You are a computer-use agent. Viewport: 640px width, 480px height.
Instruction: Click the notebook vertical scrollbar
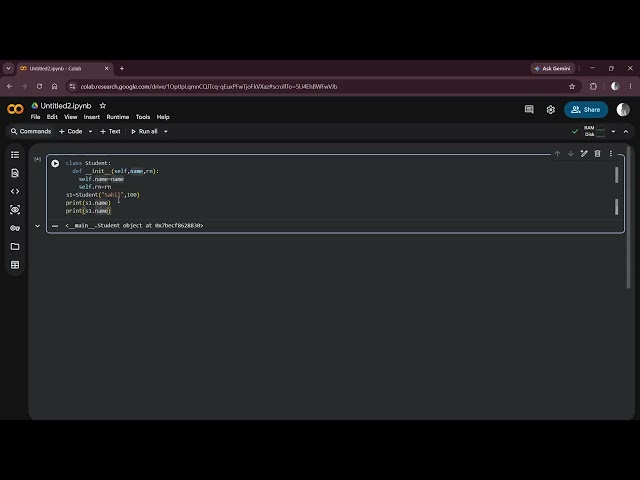point(629,218)
